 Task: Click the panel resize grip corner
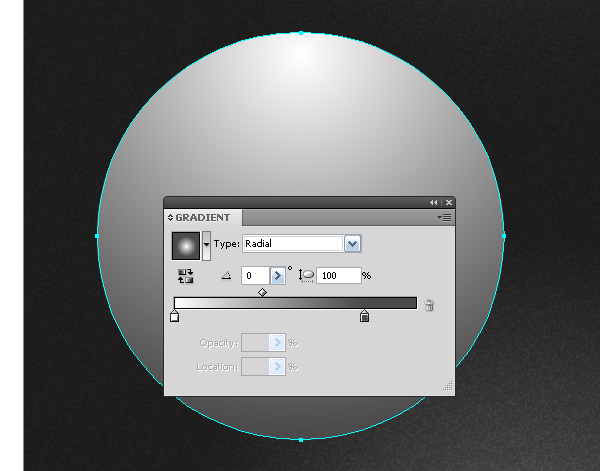point(448,386)
